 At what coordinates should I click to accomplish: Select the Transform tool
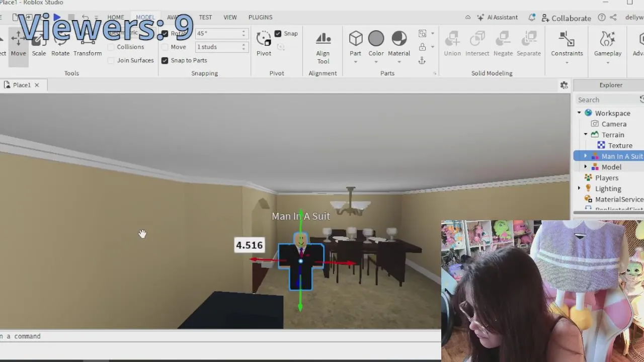pyautogui.click(x=88, y=44)
